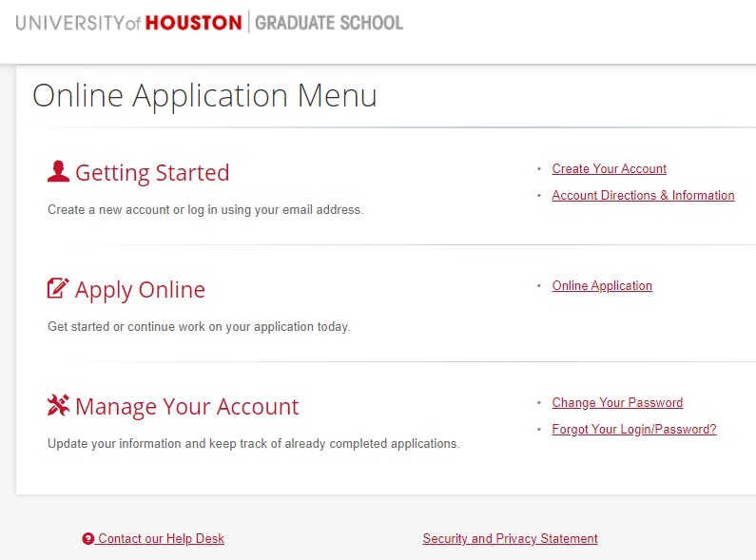Go to the Online Application link

602,286
